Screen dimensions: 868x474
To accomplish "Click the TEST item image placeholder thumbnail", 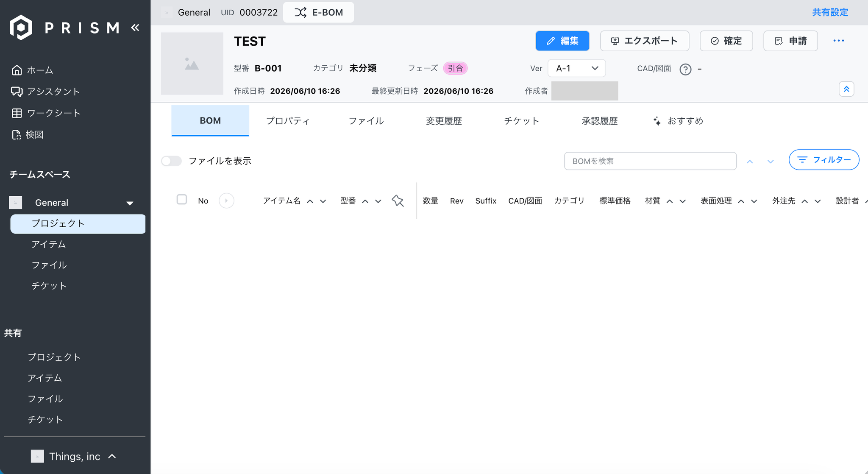I will coord(192,64).
